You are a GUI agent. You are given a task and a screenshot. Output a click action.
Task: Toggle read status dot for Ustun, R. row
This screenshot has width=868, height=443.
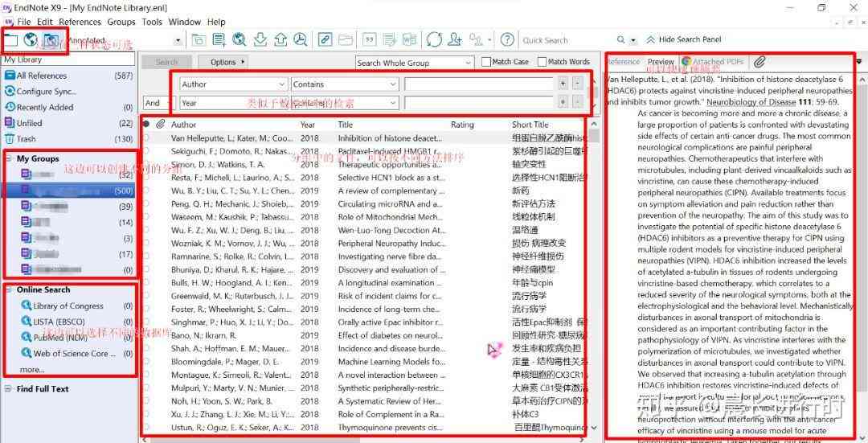[x=146, y=428]
